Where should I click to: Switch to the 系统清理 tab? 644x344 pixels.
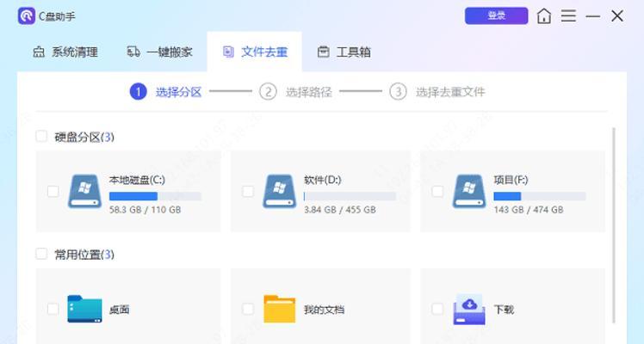tap(65, 52)
